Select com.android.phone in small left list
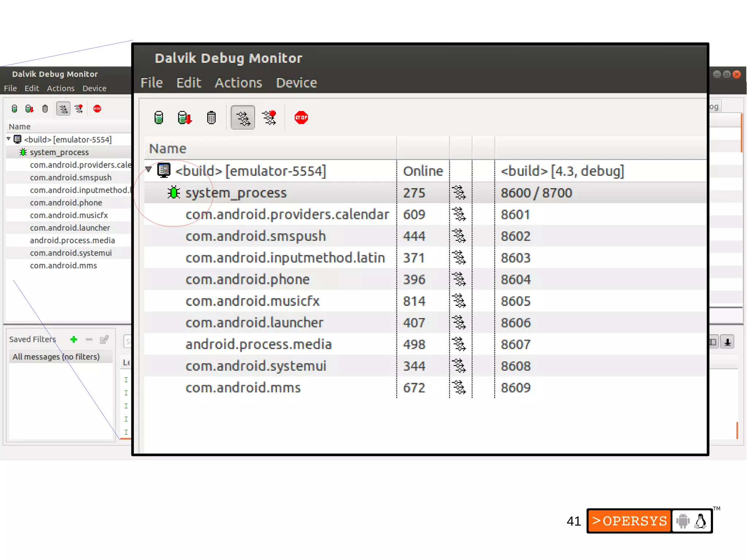Screen dimensions: 747x560 tap(66, 202)
